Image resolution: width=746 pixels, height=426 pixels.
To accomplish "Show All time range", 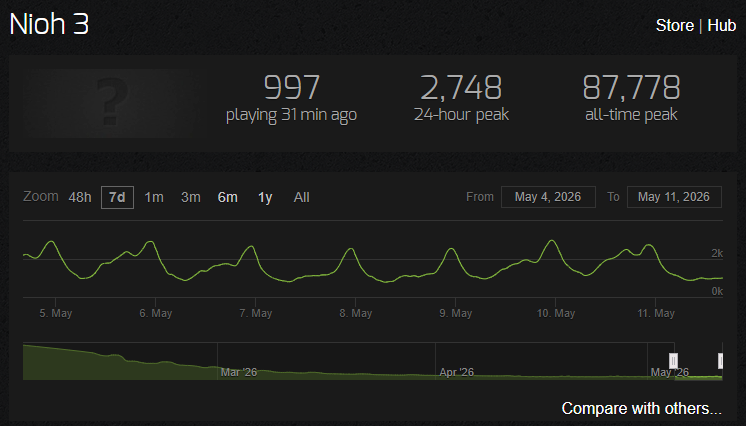I will (x=302, y=197).
